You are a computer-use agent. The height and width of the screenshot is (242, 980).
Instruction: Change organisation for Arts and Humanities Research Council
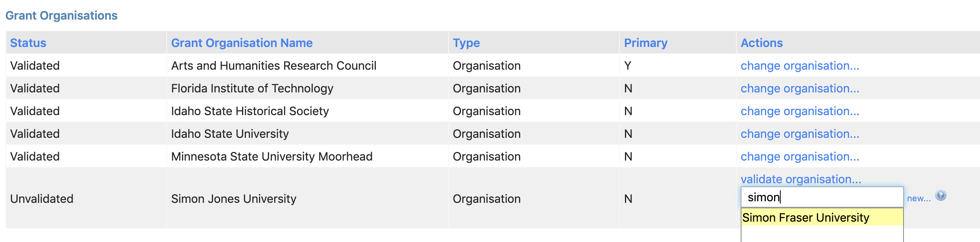(x=800, y=66)
